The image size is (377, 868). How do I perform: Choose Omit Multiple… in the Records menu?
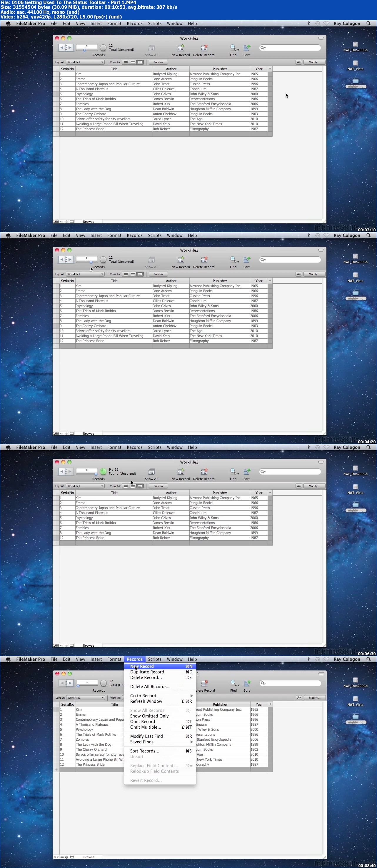coord(160,727)
